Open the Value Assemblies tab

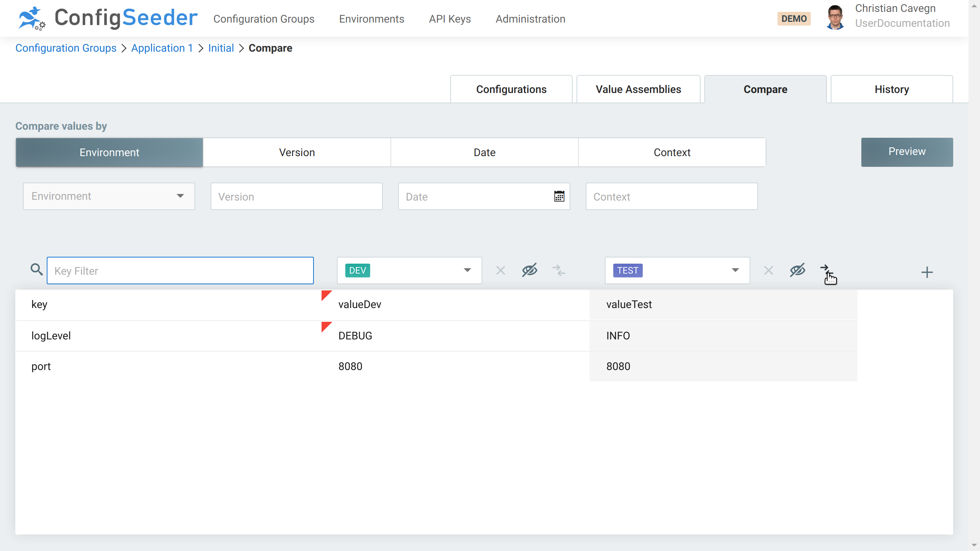click(x=638, y=89)
